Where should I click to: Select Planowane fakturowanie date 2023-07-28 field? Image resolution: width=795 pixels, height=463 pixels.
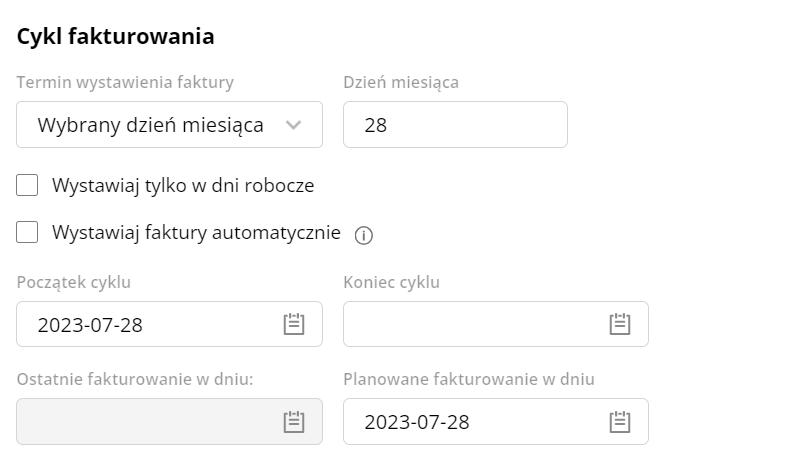(x=496, y=421)
